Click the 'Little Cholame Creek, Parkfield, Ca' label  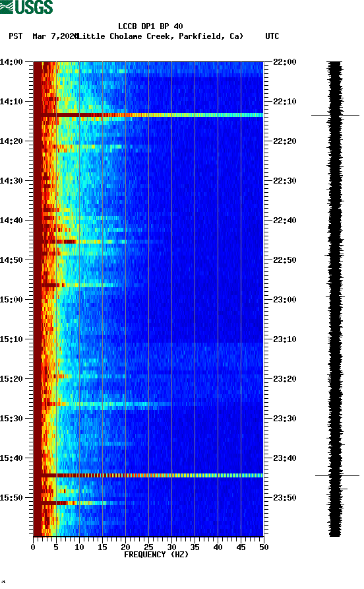[160, 36]
